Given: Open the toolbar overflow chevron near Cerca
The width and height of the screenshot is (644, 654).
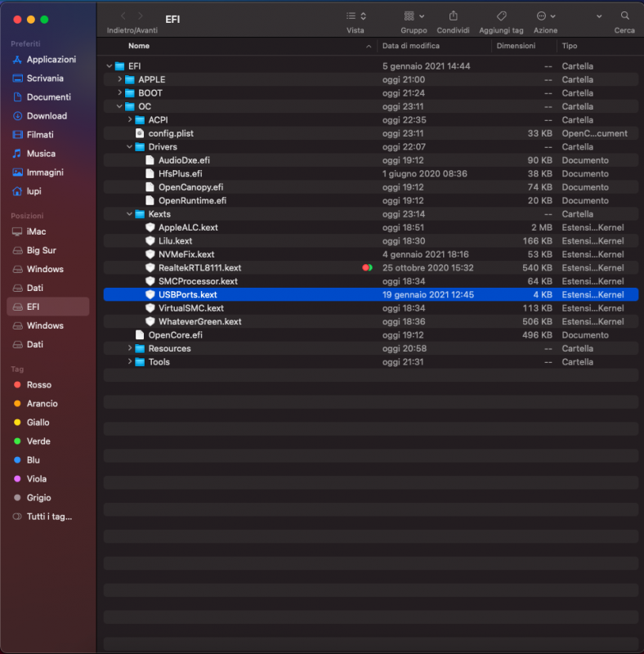Looking at the screenshot, I should (599, 16).
